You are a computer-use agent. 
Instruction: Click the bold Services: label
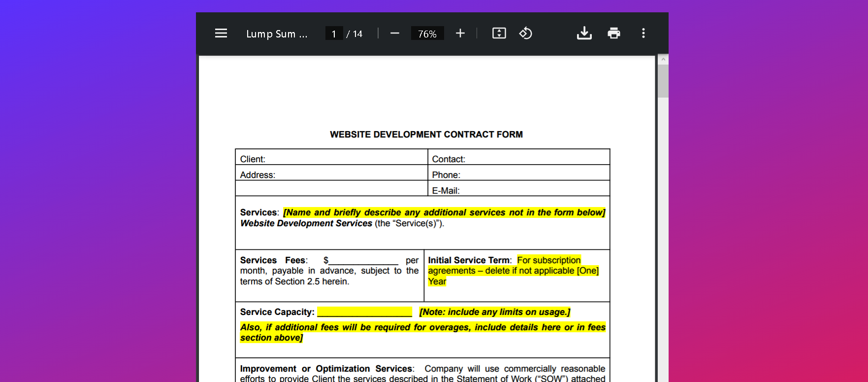click(x=259, y=212)
